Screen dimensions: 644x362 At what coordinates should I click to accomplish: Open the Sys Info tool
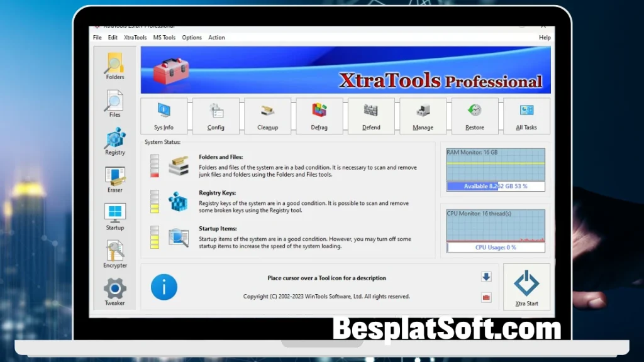(164, 116)
